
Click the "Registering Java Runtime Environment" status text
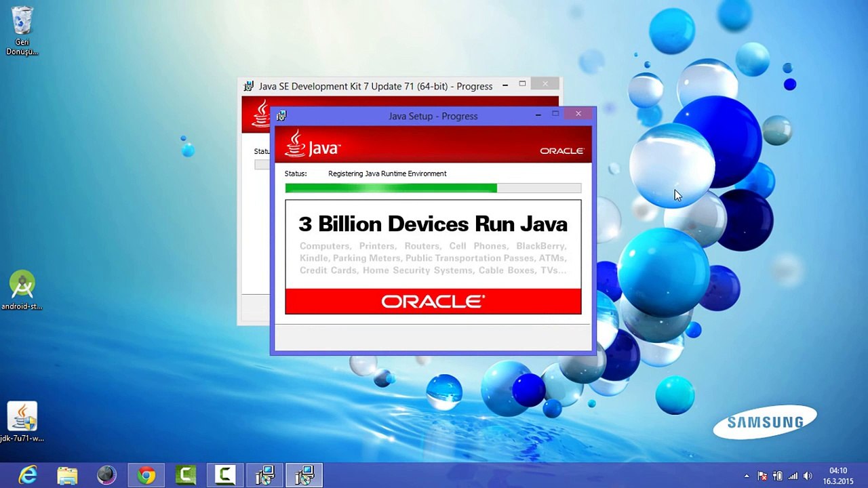[387, 174]
